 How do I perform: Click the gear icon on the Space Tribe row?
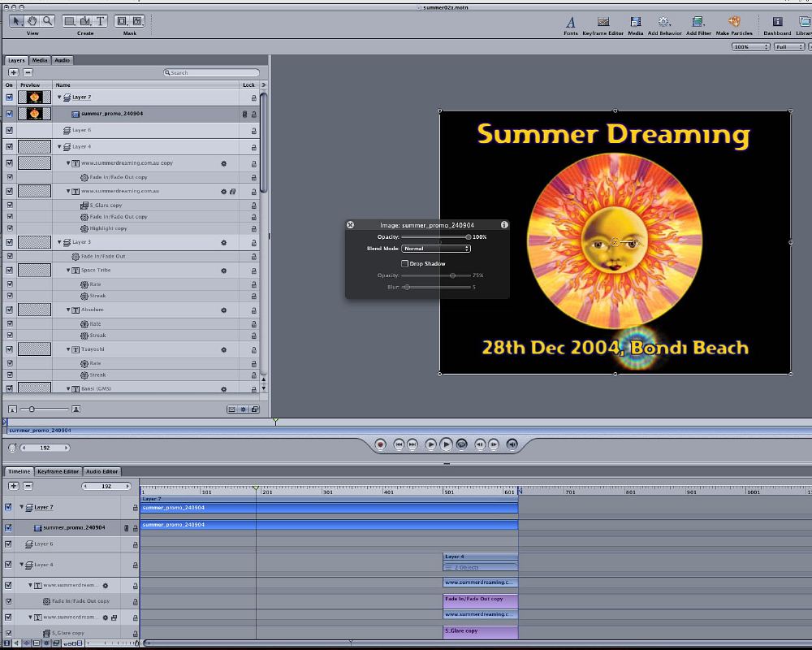(224, 271)
